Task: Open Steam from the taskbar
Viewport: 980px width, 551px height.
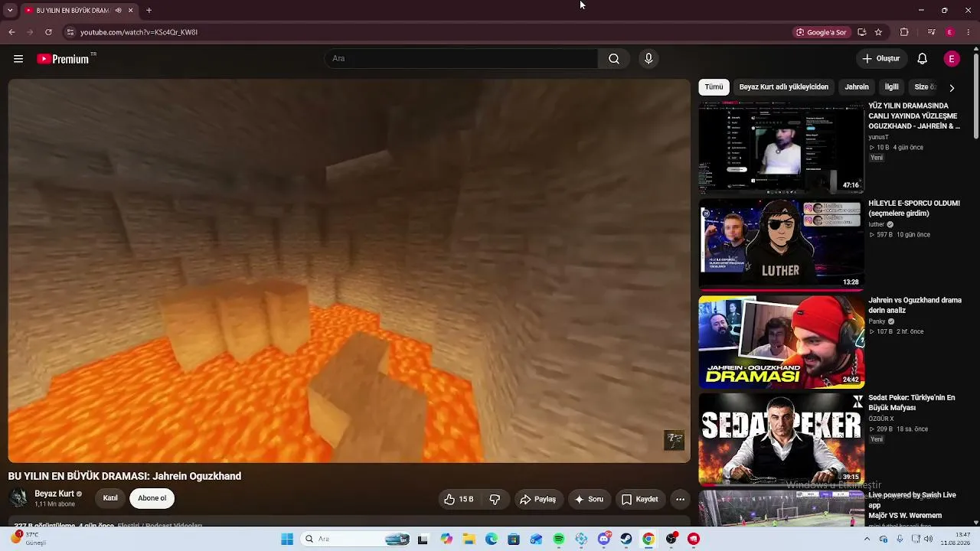Action: tap(626, 539)
